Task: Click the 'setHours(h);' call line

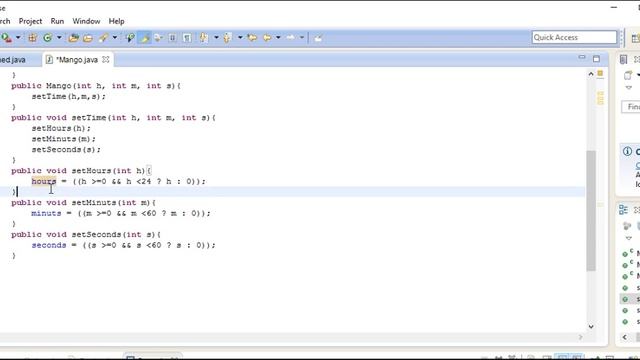Action: (x=61, y=128)
